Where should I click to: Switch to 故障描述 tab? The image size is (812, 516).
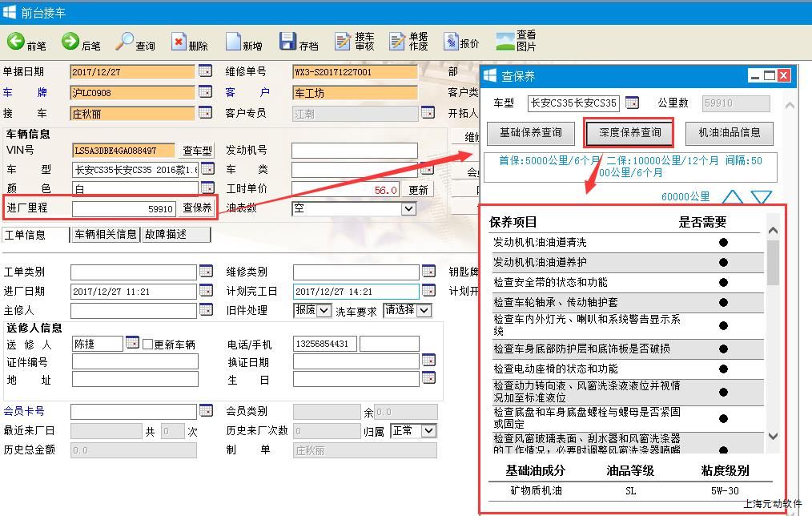click(x=175, y=235)
